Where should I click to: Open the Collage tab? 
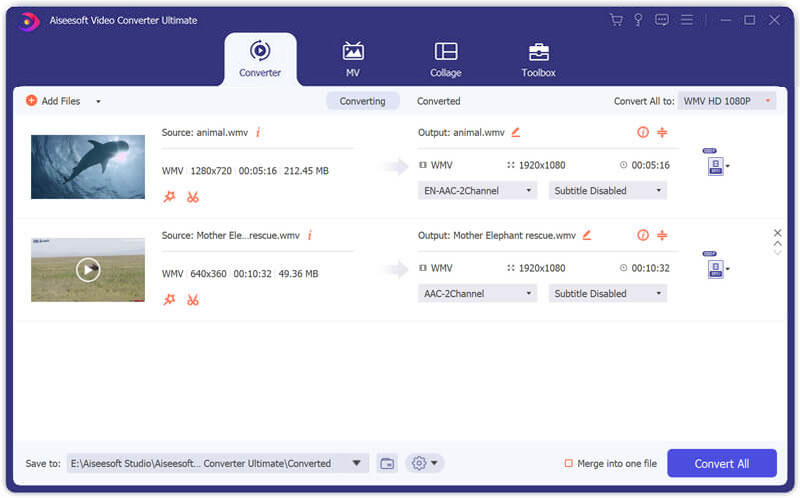446,58
